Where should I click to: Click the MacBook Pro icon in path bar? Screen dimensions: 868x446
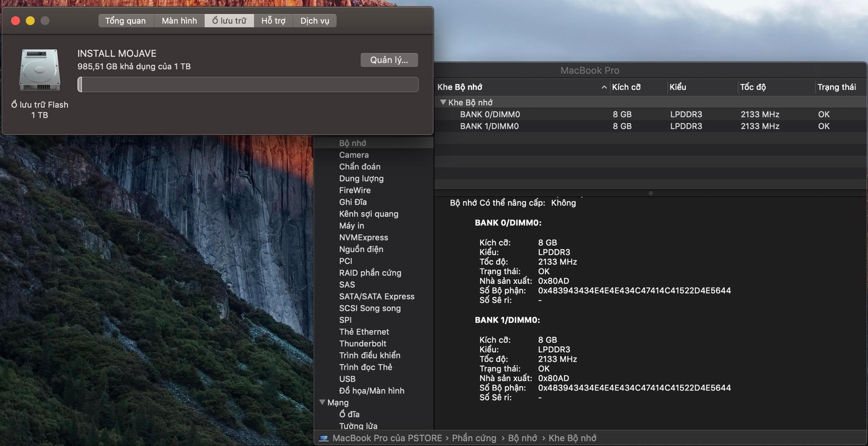pos(324,438)
